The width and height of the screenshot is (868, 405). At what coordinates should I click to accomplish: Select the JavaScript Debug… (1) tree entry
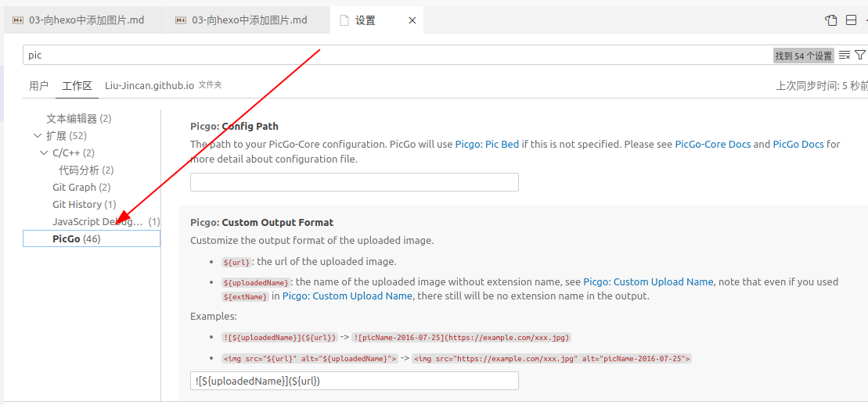point(106,221)
